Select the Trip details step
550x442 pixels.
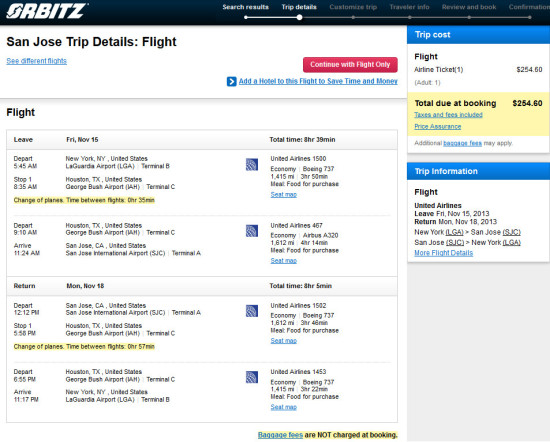click(x=299, y=7)
